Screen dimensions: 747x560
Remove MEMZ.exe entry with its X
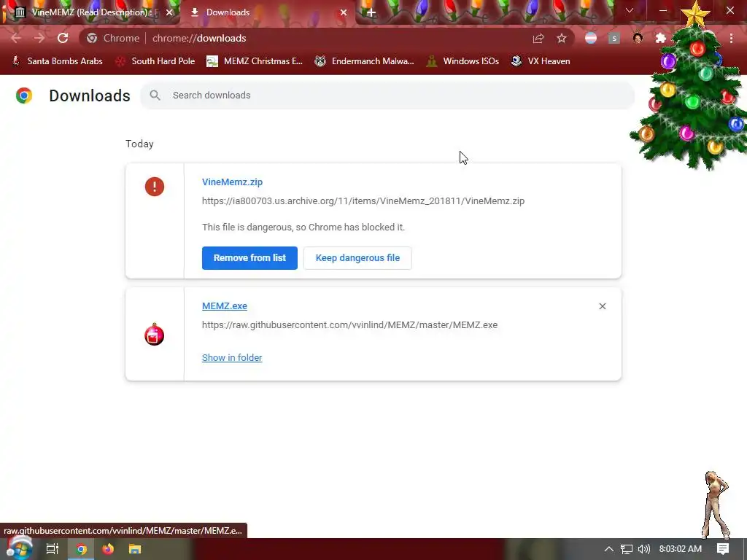pos(602,306)
